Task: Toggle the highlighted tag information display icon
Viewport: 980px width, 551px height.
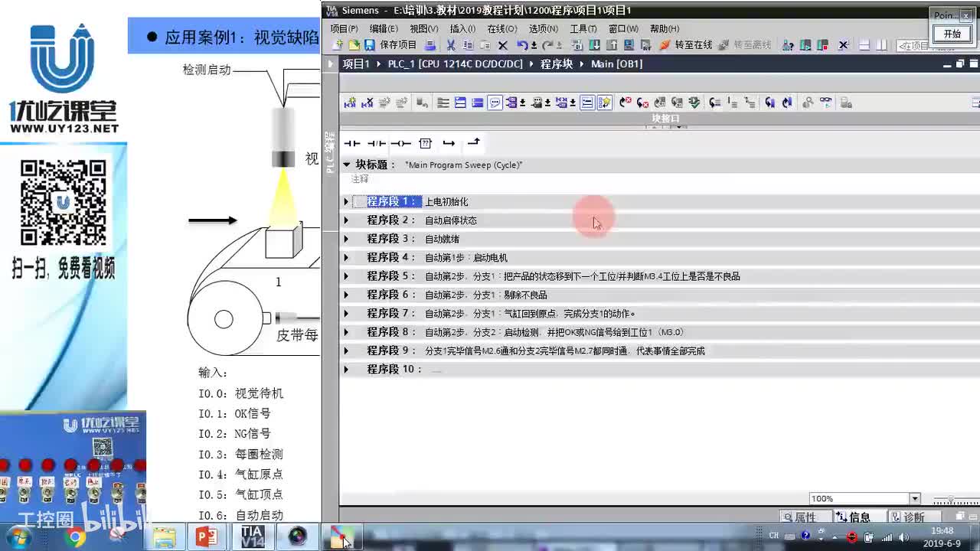Action: tap(587, 103)
